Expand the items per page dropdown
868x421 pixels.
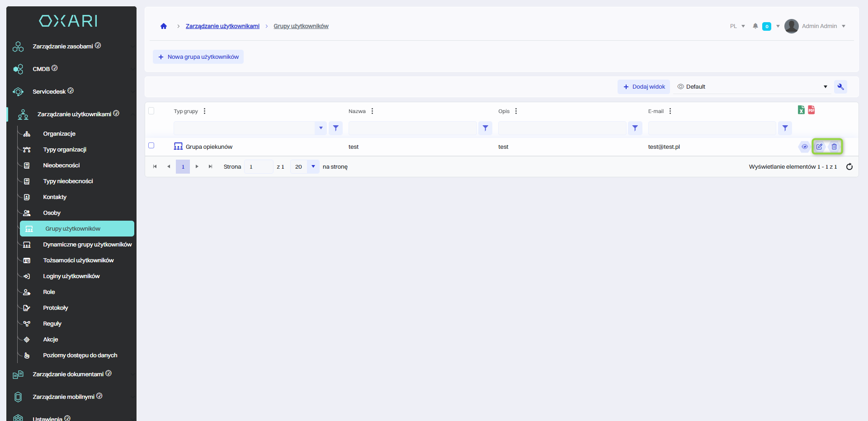point(313,167)
